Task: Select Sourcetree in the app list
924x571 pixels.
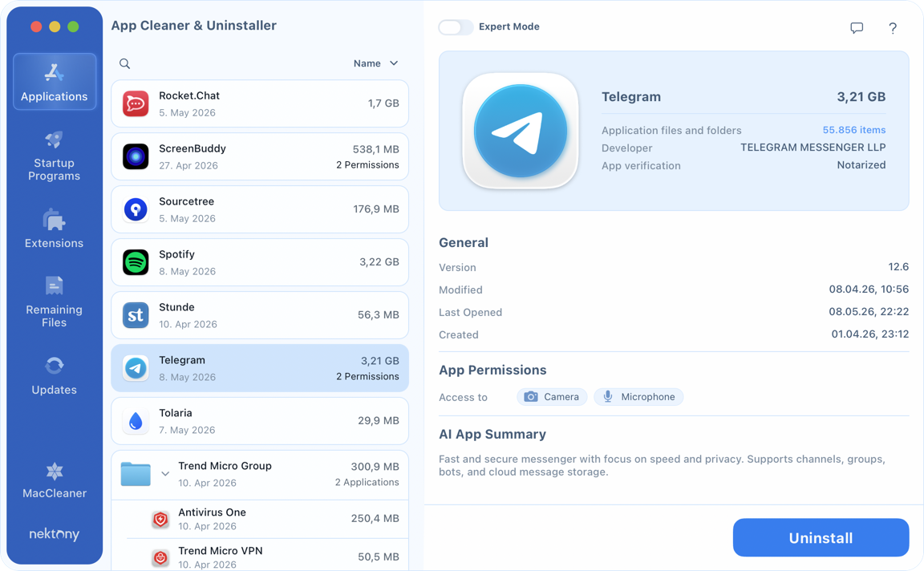Action: [260, 209]
